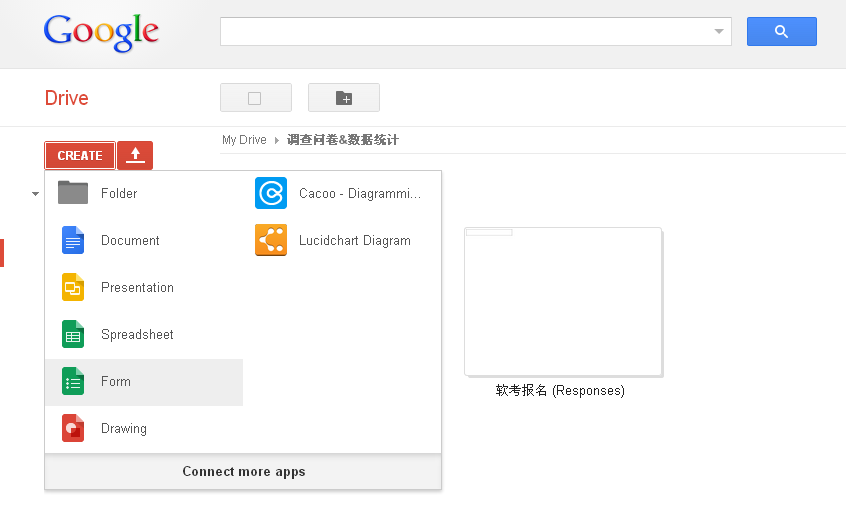Click Connect more apps
This screenshot has width=846, height=517.
coord(243,472)
